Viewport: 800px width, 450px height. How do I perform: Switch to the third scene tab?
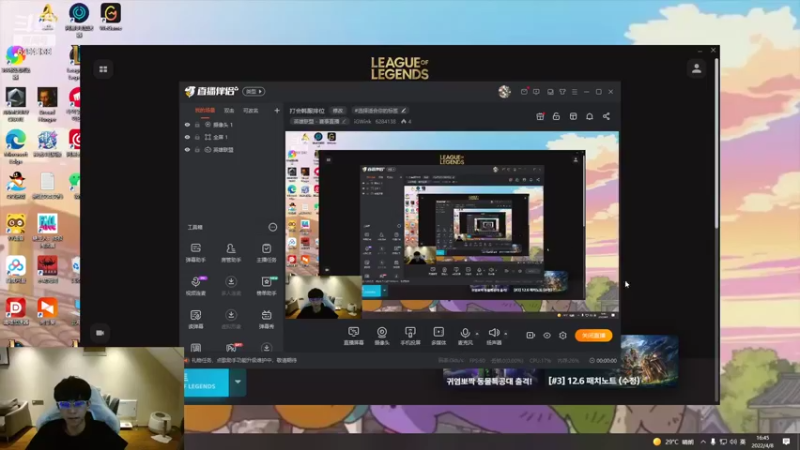click(251, 110)
